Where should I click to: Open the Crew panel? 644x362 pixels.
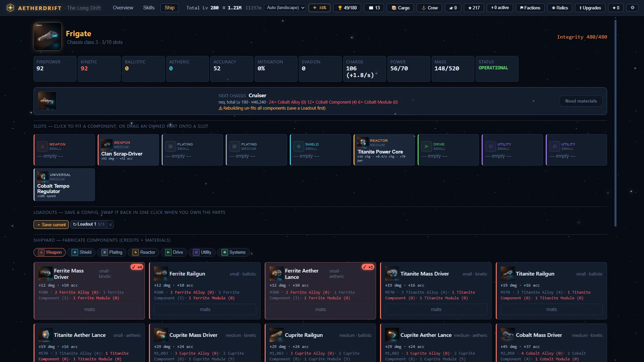click(x=430, y=8)
